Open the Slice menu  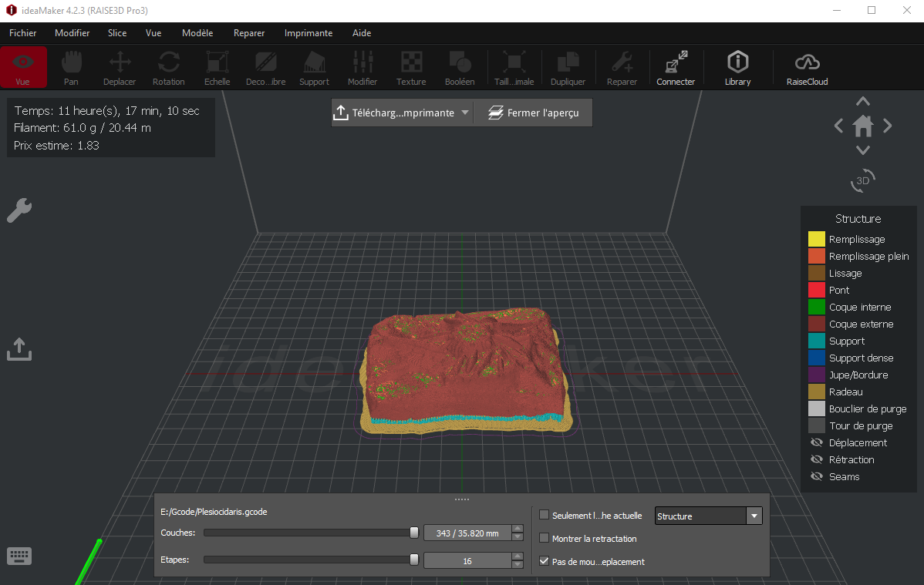point(117,33)
